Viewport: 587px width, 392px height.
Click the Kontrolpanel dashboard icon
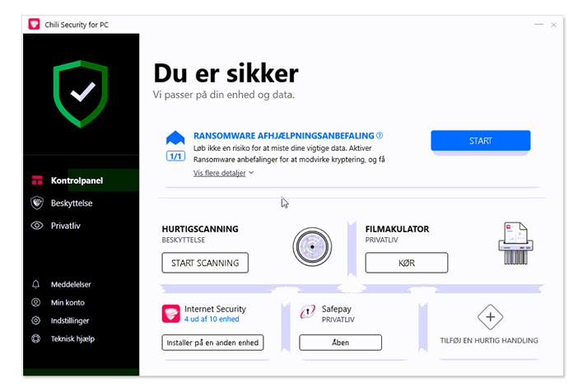[x=37, y=180]
